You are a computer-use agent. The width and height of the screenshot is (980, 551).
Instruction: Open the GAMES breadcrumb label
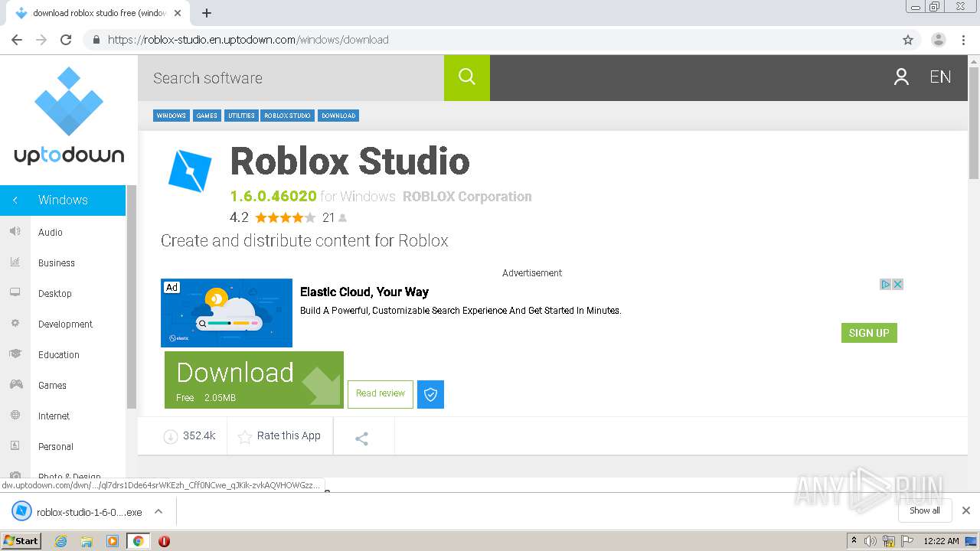[206, 116]
